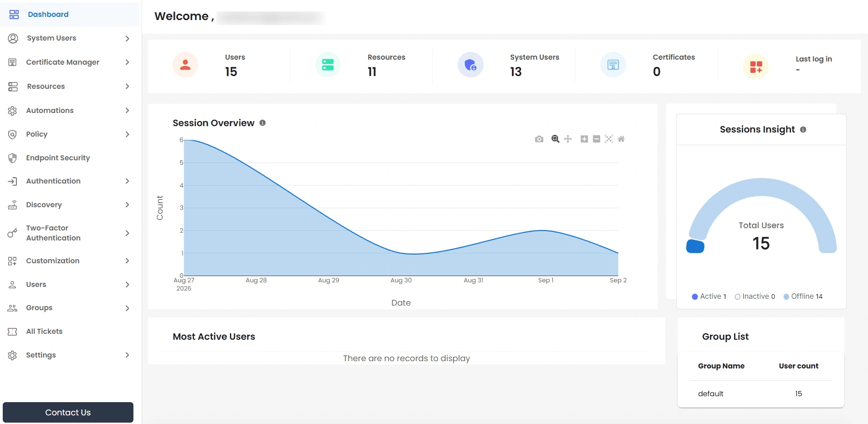Open the Settings menu item
868x424 pixels.
[70, 355]
